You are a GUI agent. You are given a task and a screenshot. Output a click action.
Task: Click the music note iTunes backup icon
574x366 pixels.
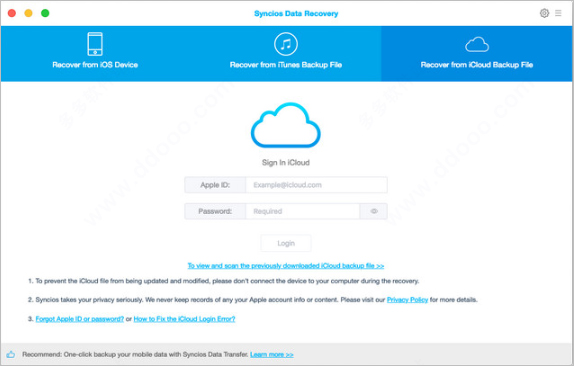click(x=286, y=44)
